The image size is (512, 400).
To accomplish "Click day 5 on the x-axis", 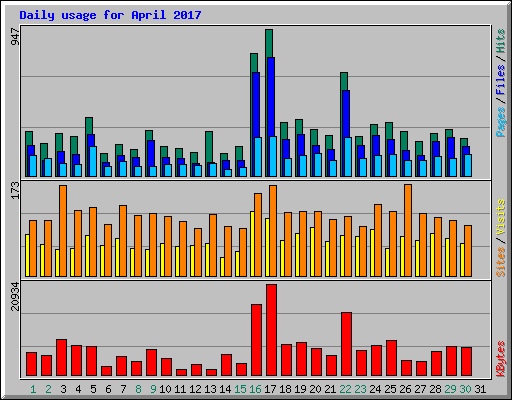I will tap(93, 389).
